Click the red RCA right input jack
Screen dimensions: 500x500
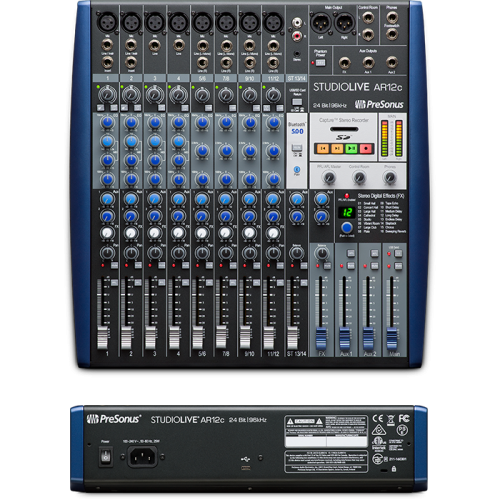(297, 35)
